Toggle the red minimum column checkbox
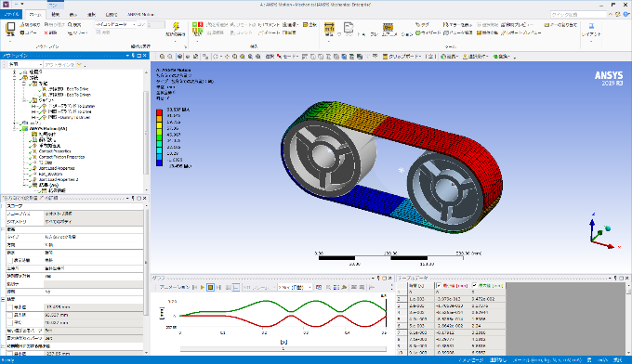632x364 pixels. point(439,285)
